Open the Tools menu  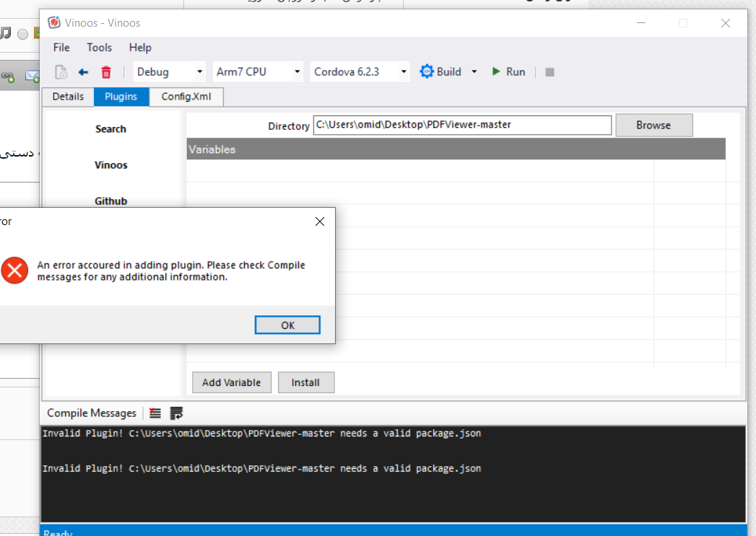[x=100, y=47]
